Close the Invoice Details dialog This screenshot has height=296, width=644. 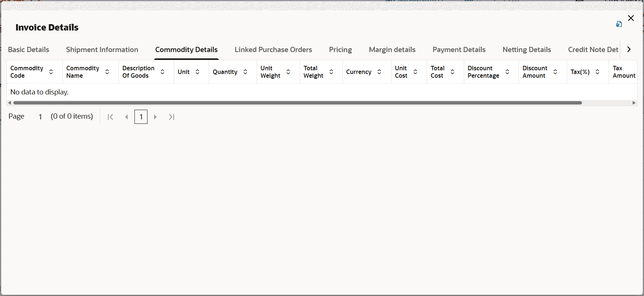coord(631,18)
